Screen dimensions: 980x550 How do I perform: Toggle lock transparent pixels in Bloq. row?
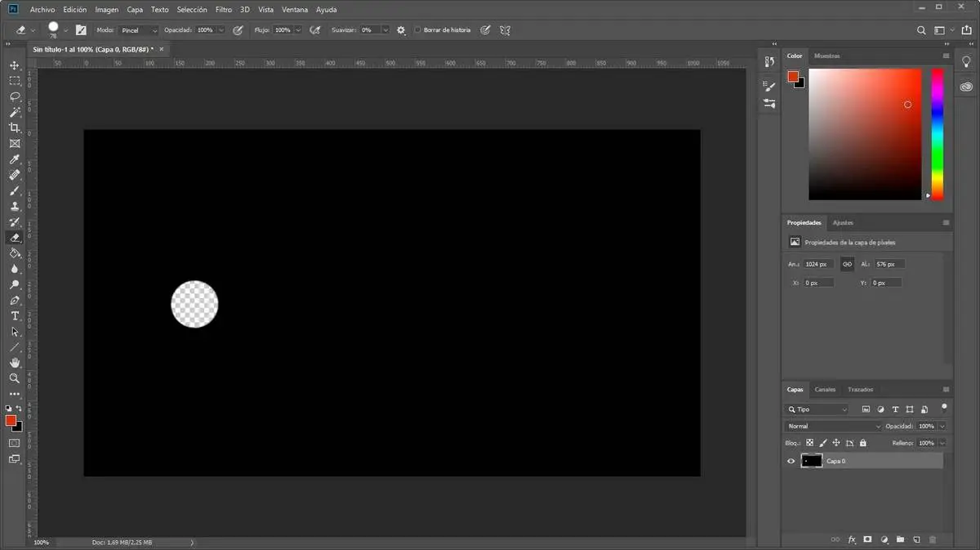[x=810, y=443]
